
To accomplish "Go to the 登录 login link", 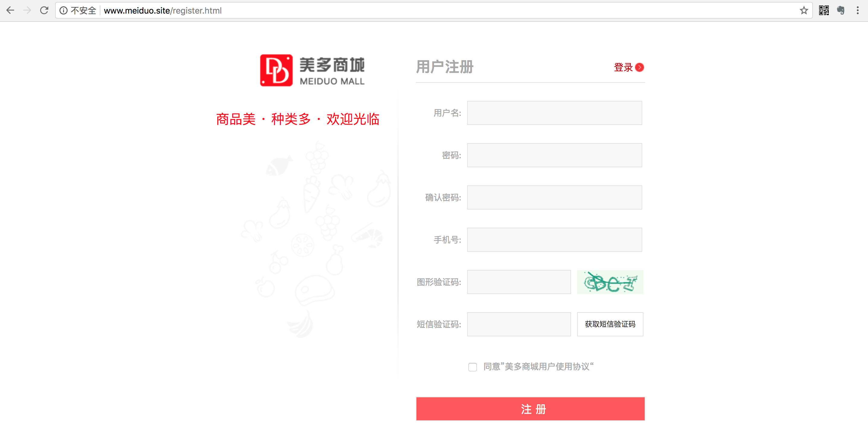I will point(623,67).
